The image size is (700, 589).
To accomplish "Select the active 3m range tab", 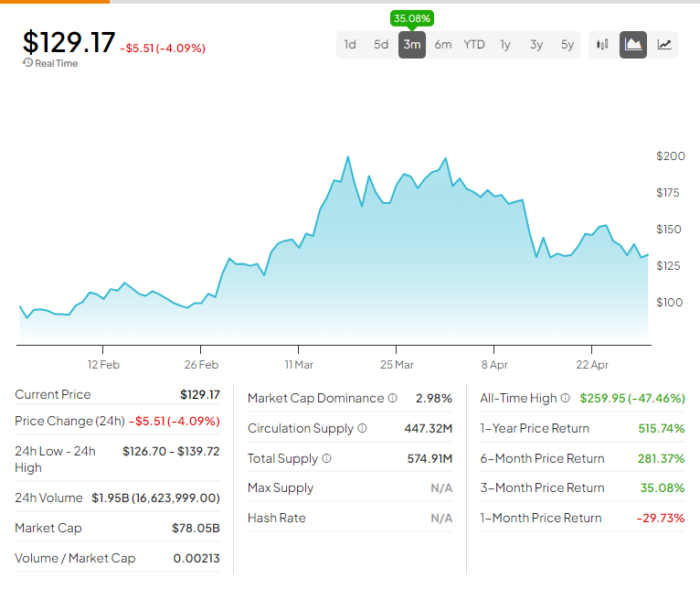I will tap(412, 44).
